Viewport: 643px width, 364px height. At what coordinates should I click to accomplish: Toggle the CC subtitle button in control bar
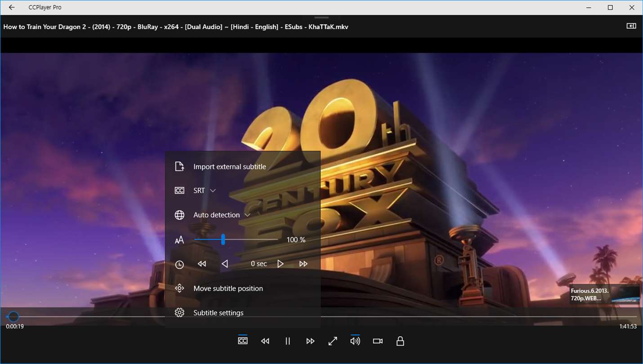(243, 341)
